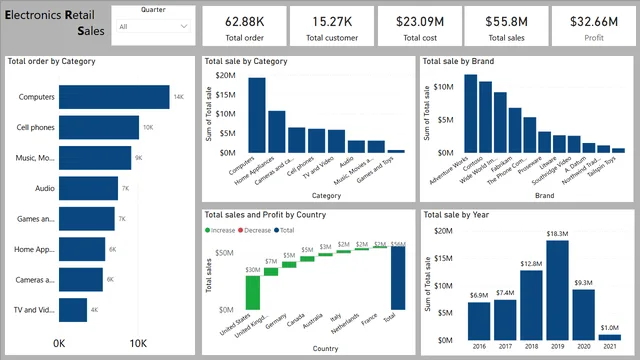Viewport: 640px width, 360px height.
Task: Click the Total sales card showing $55.8M
Action: 506,26
